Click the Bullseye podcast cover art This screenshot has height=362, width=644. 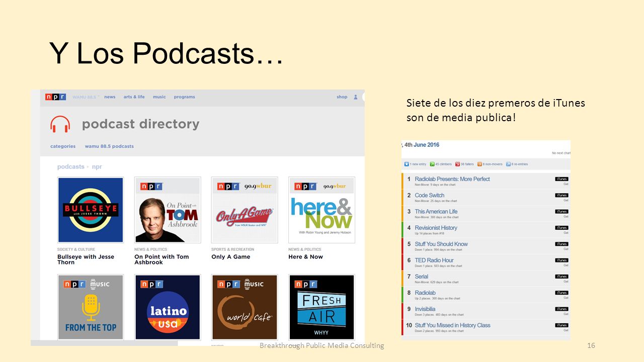tap(91, 210)
